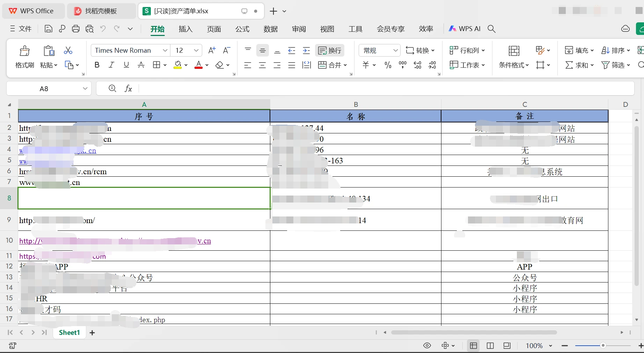Click the search magnifier next to WPS AI

pos(491,29)
